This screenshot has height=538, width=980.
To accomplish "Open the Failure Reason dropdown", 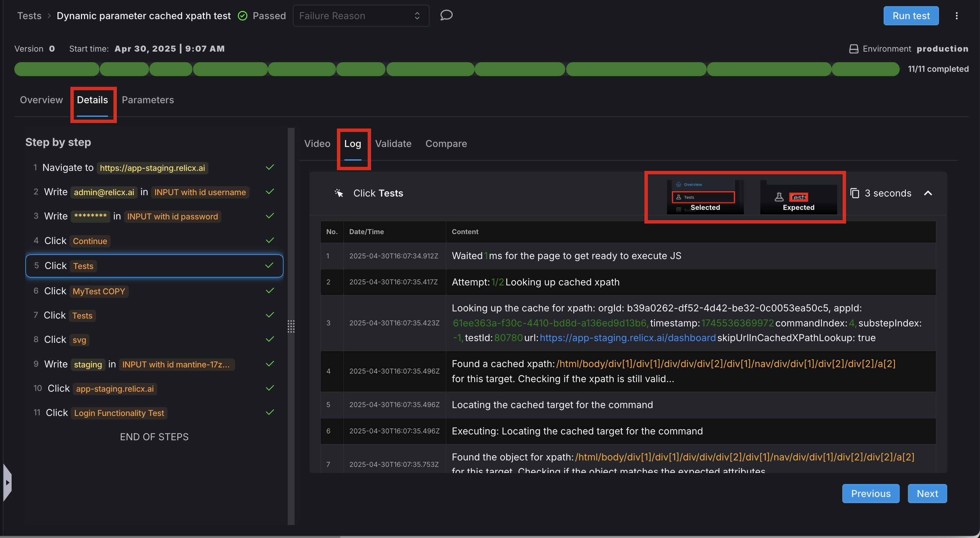I will [x=360, y=16].
